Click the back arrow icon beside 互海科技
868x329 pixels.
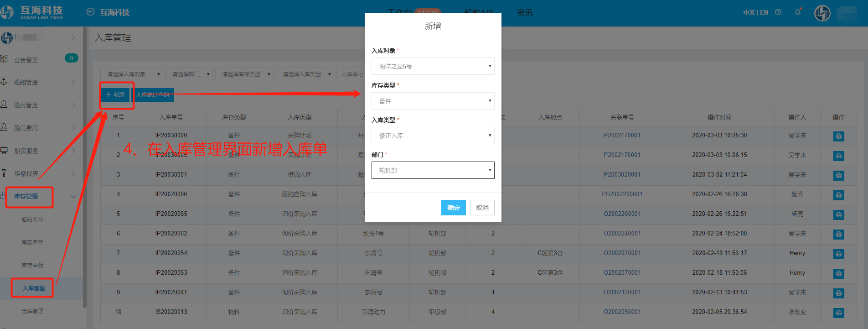(x=90, y=12)
